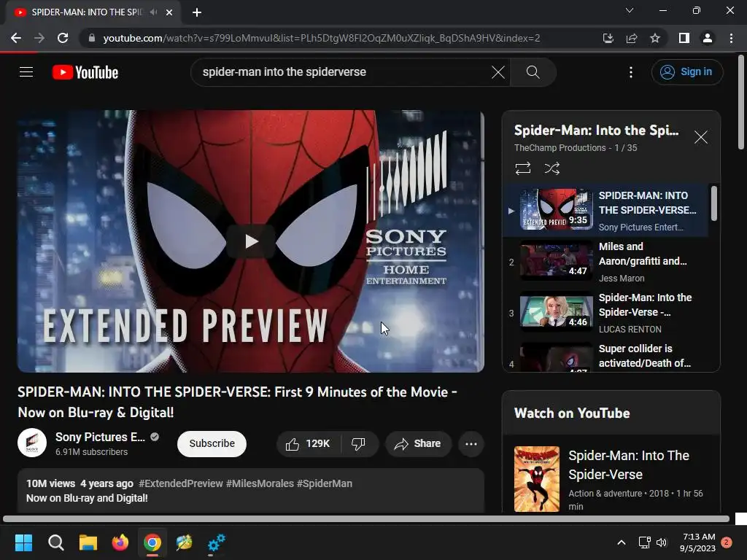Open the Windows Start menu
747x560 pixels.
pos(23,542)
